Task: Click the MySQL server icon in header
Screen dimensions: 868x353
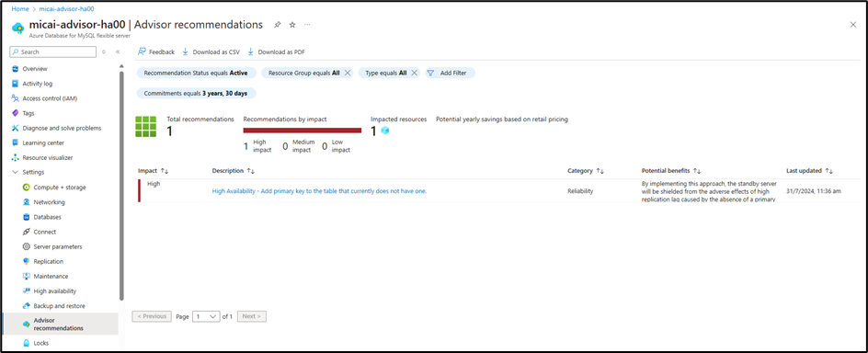Action: [18, 28]
